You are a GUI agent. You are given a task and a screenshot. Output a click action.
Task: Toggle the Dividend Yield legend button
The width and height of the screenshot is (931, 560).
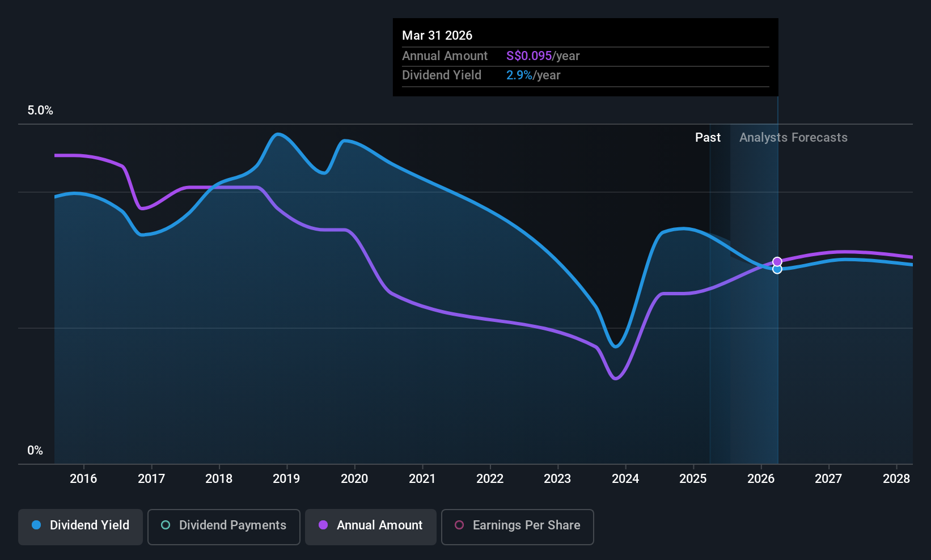(x=81, y=527)
